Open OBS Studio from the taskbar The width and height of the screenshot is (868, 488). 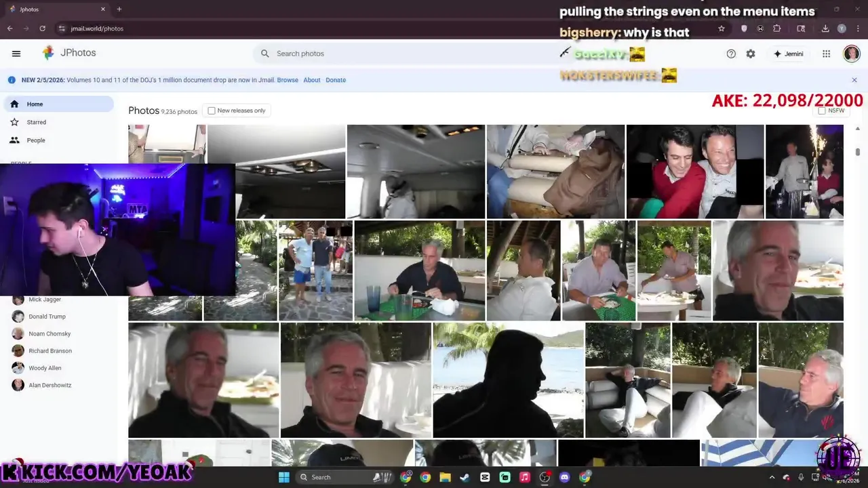(545, 477)
